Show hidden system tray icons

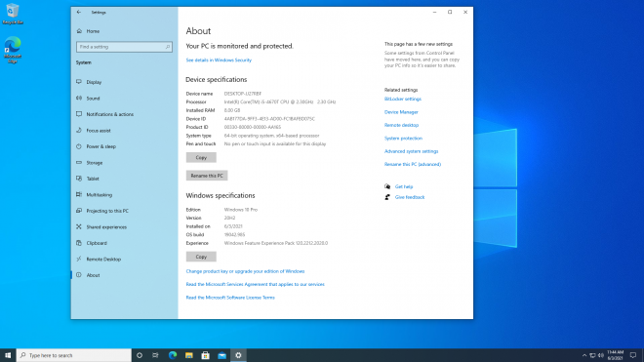584,355
